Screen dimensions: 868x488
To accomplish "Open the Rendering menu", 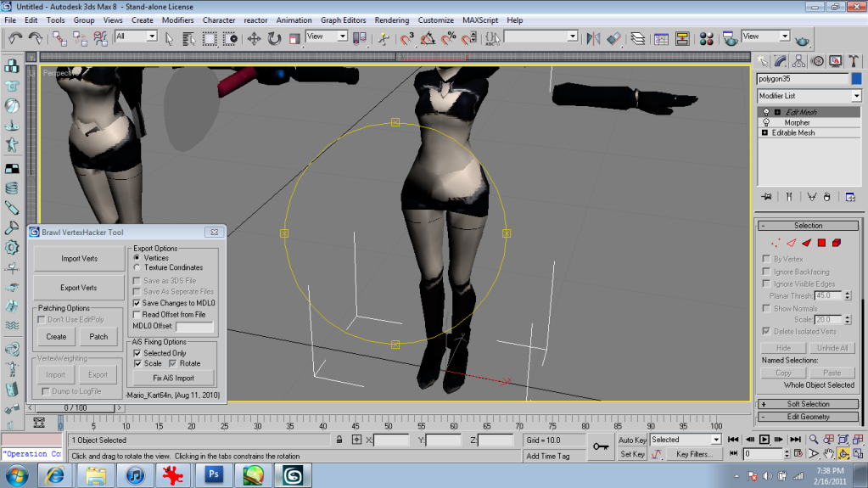I will (391, 20).
